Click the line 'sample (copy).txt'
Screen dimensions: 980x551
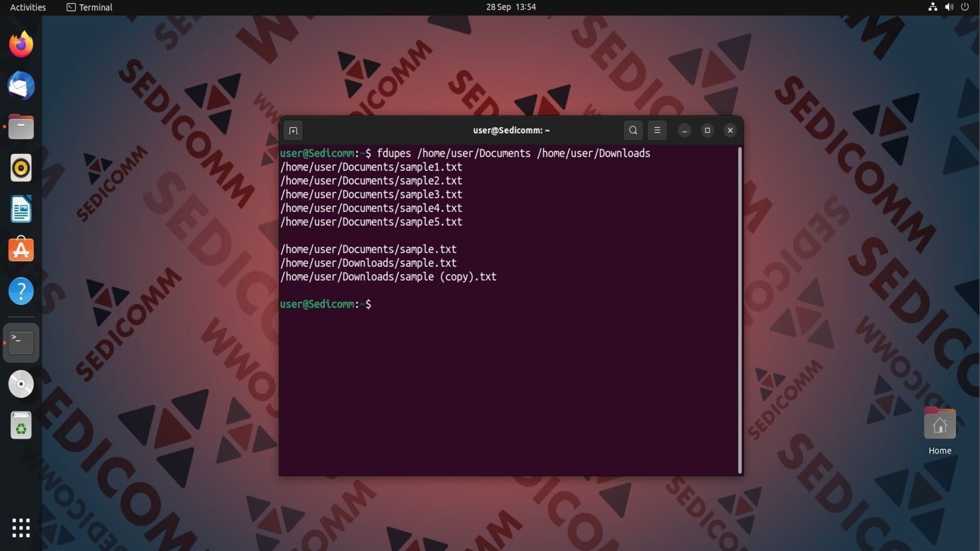pyautogui.click(x=388, y=277)
